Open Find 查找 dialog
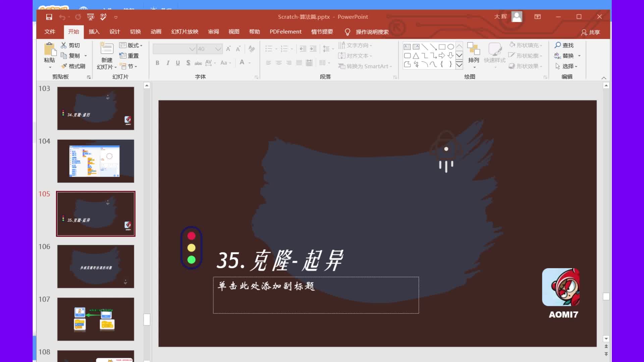 (x=564, y=45)
